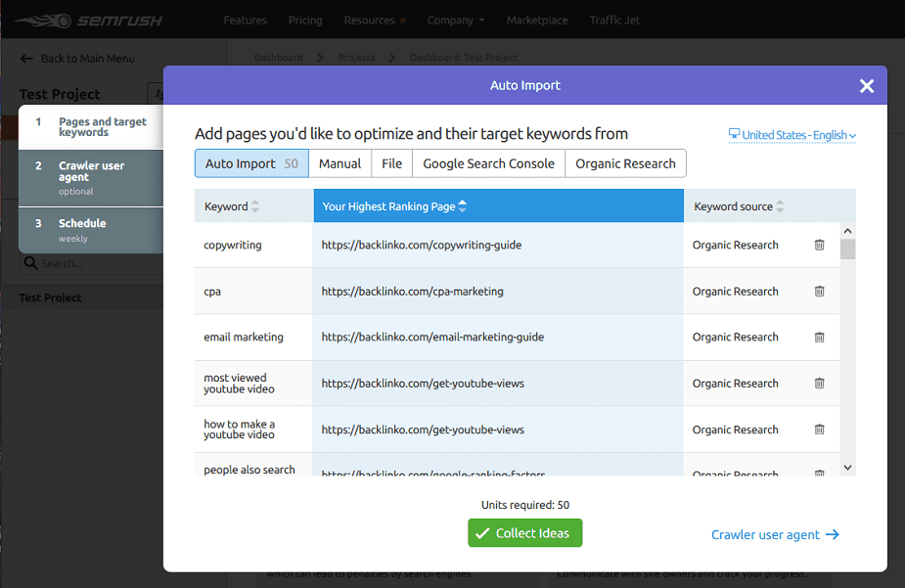Screen dimensions: 905x588
Task: Click the how to make a youtube video keyword
Action: click(x=239, y=430)
